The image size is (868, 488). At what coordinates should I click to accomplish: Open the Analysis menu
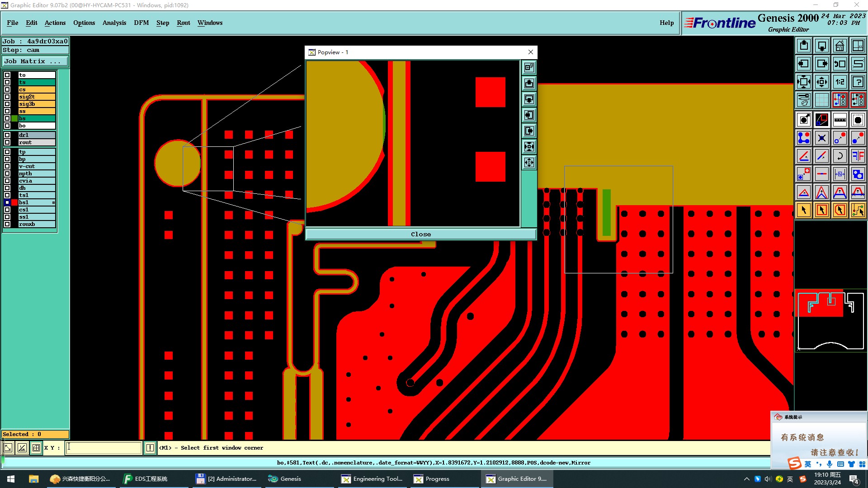coord(114,23)
